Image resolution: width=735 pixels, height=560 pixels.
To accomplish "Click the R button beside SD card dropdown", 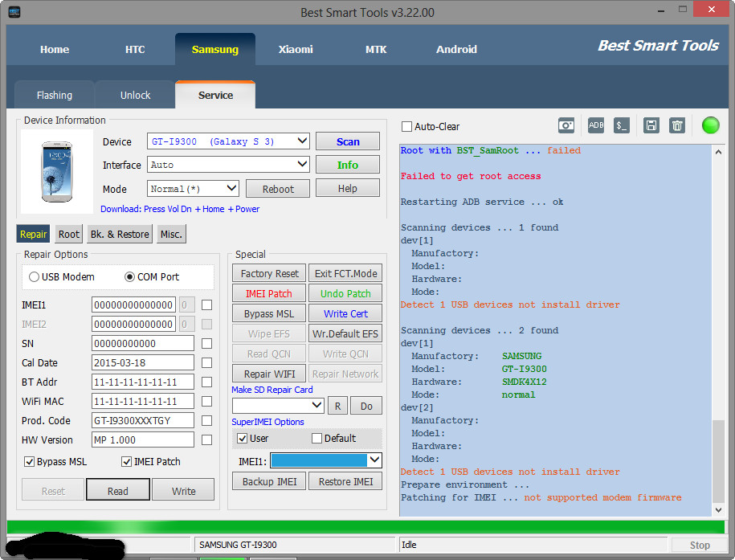I will (x=337, y=406).
